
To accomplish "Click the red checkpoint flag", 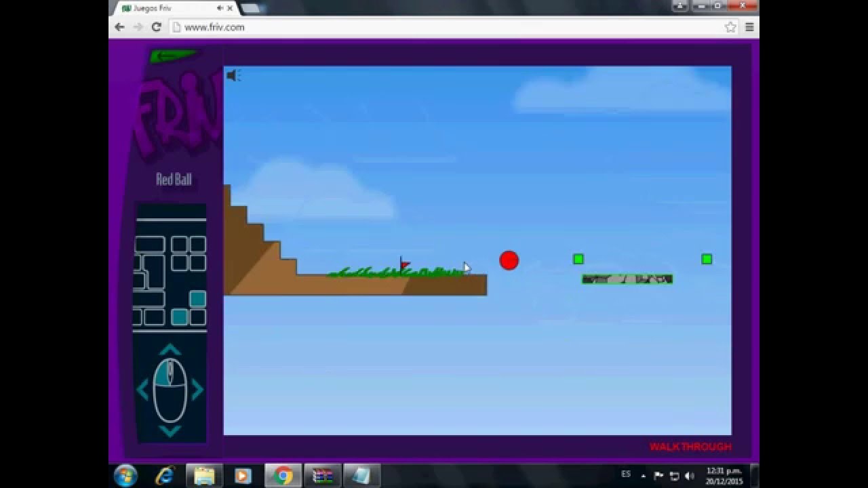I will tap(404, 264).
